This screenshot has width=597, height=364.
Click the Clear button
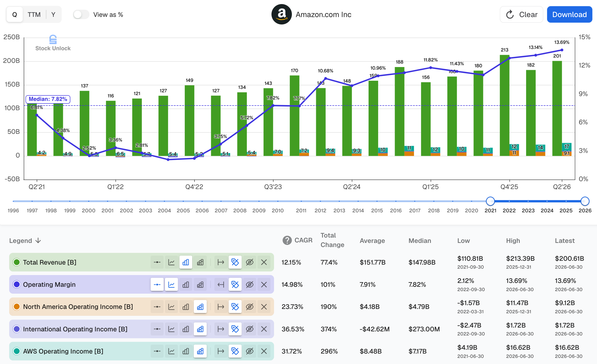pyautogui.click(x=522, y=15)
